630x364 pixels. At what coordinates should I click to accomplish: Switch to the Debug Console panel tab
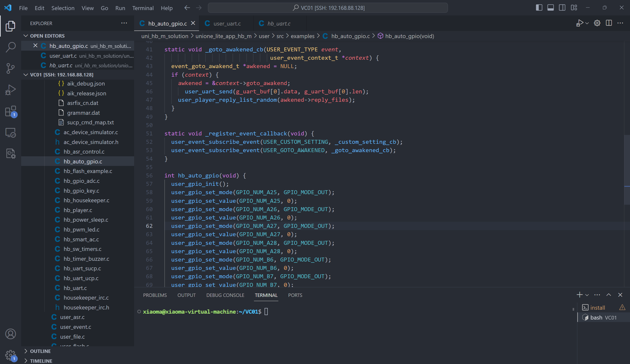pos(225,295)
